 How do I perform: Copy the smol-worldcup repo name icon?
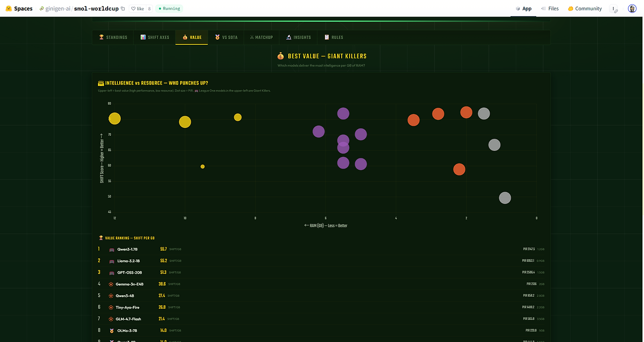tap(123, 9)
